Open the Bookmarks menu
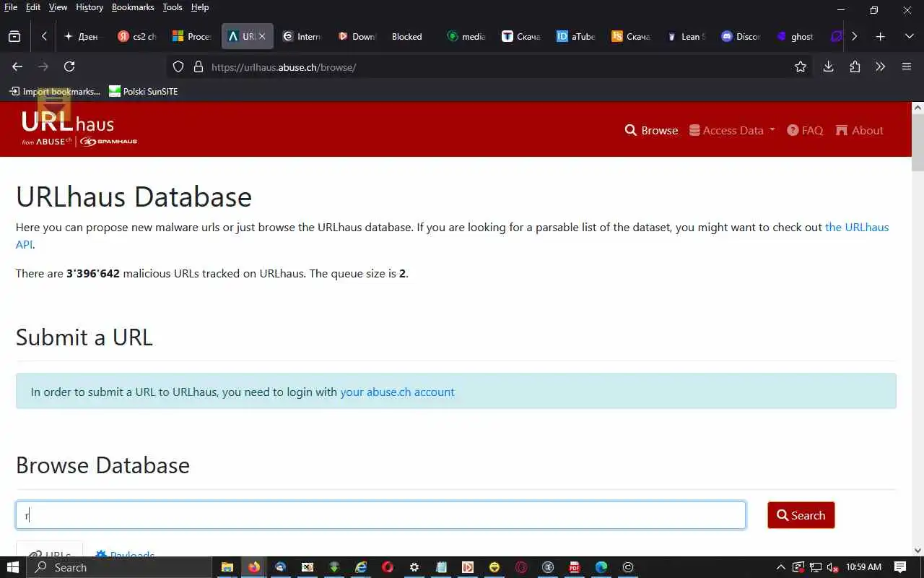The height and width of the screenshot is (578, 924). 133,7
